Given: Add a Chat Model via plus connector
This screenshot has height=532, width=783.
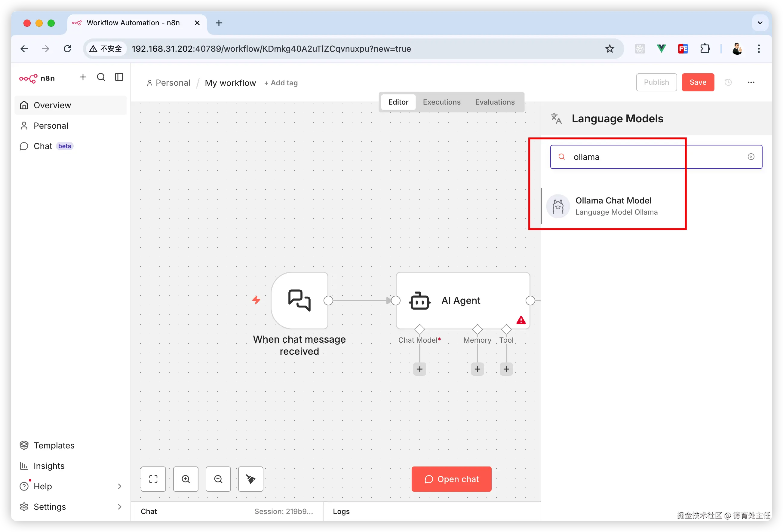Looking at the screenshot, I should pos(419,369).
